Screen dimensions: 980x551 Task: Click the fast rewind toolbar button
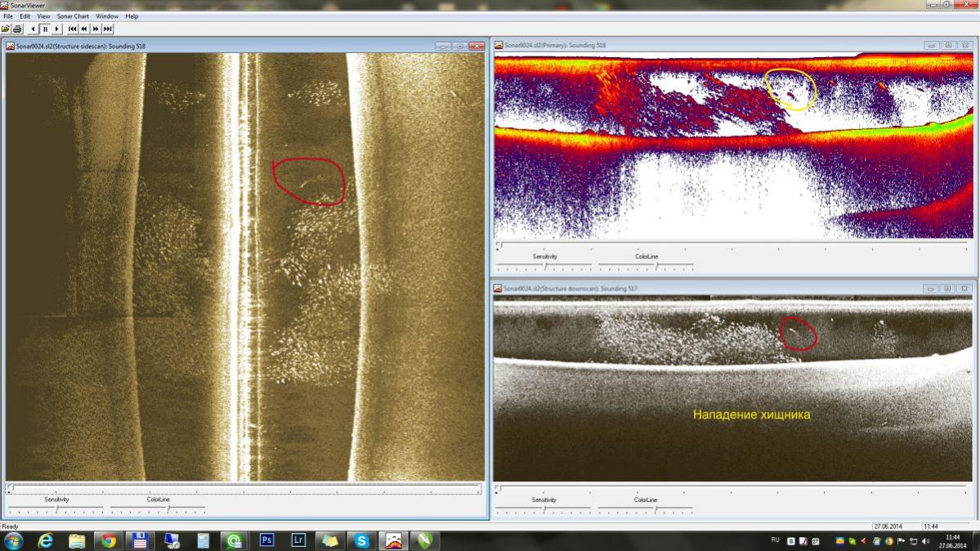pos(84,29)
